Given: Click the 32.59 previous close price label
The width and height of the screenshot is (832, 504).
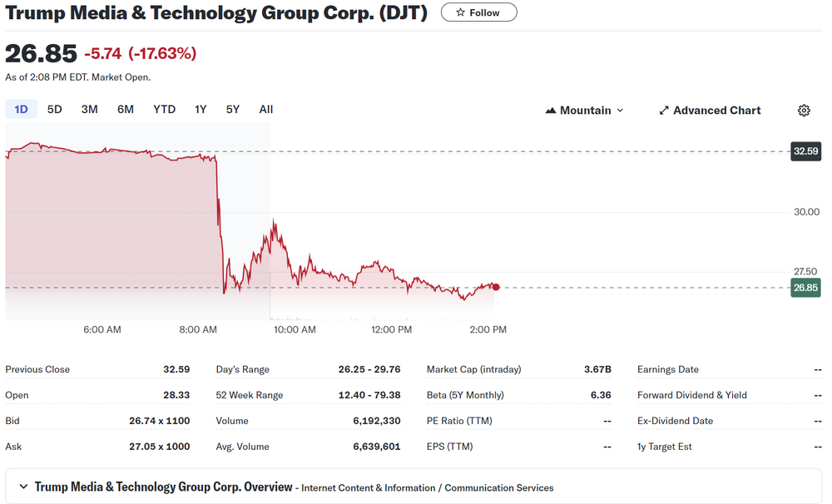Looking at the screenshot, I should pyautogui.click(x=806, y=151).
